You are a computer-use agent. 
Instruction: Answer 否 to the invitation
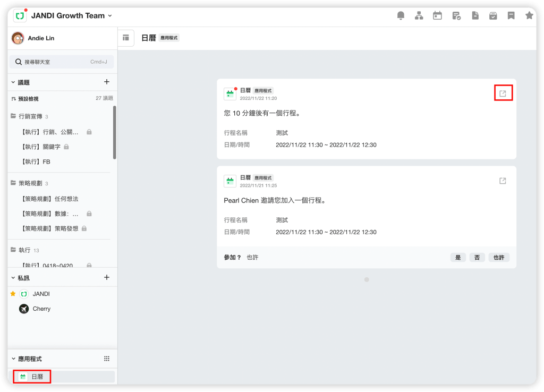click(x=477, y=258)
